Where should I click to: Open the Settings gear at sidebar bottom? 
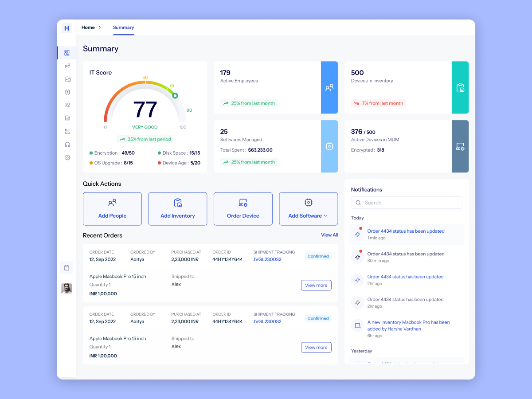[67, 157]
